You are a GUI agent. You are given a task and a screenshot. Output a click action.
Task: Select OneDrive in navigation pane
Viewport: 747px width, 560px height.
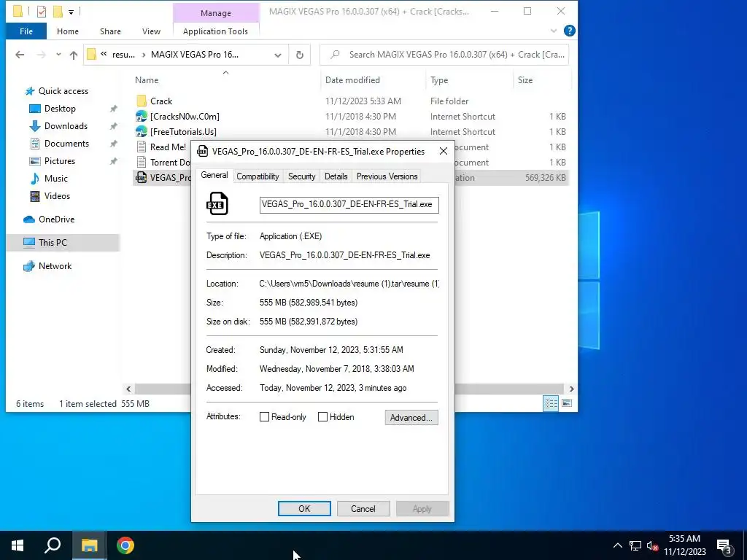point(56,219)
